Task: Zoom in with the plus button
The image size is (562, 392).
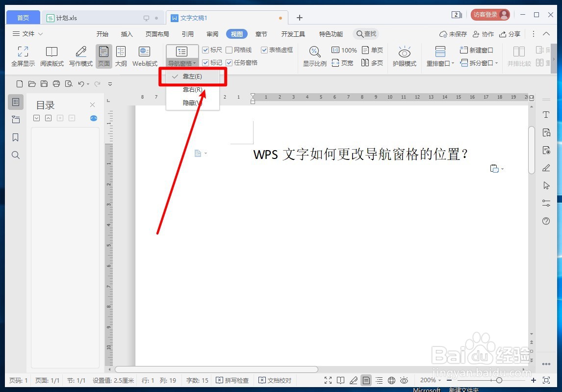Action: click(534, 381)
